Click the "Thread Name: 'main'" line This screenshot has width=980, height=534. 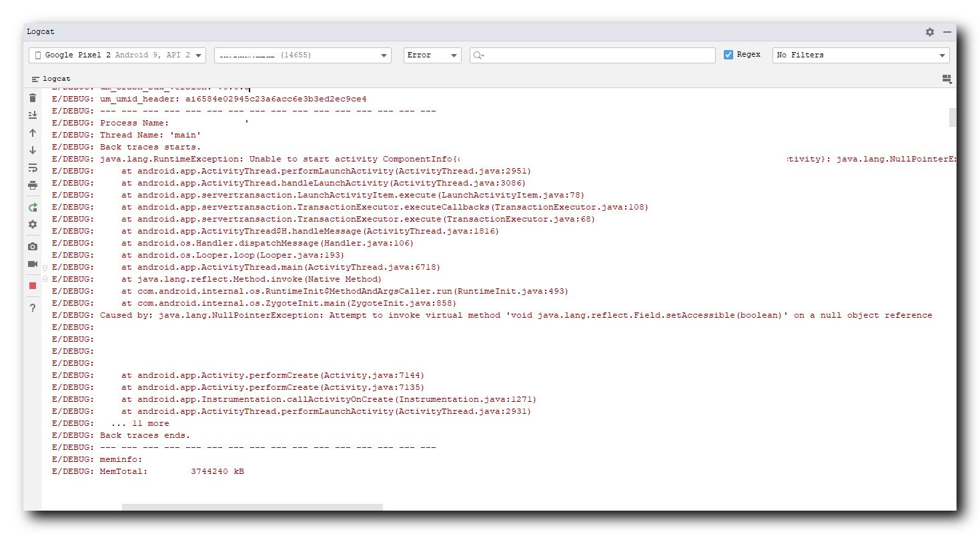[x=126, y=135]
